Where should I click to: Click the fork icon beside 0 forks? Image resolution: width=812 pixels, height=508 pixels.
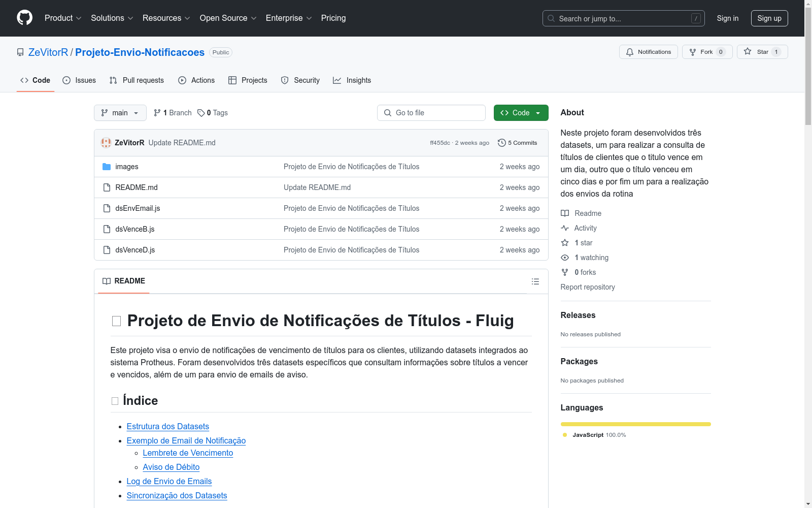565,272
